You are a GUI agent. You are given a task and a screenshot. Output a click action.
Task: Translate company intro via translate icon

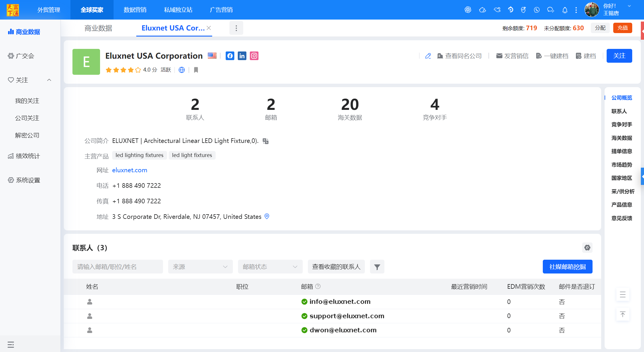point(266,141)
